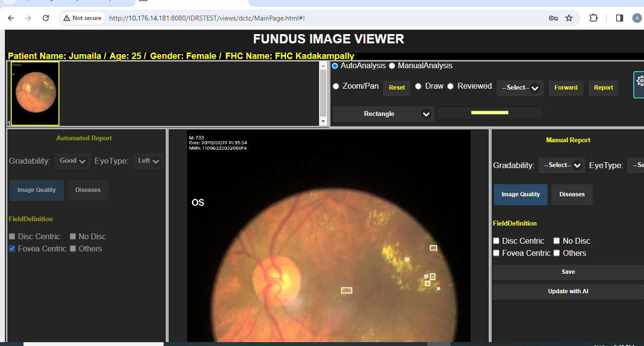Select the Zoom/Pan radio button
The width and height of the screenshot is (644, 346).
click(x=336, y=86)
